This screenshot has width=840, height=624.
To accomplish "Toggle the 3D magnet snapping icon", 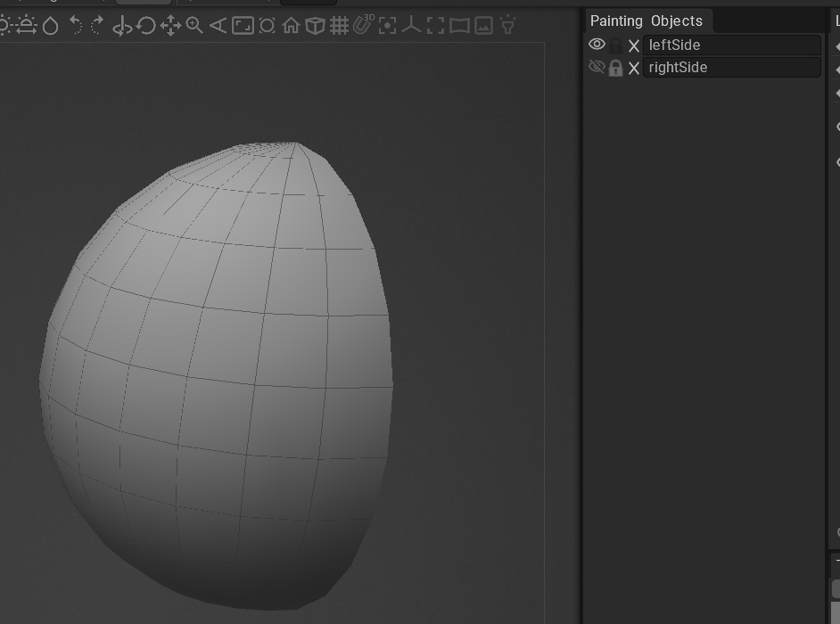I will pyautogui.click(x=363, y=25).
